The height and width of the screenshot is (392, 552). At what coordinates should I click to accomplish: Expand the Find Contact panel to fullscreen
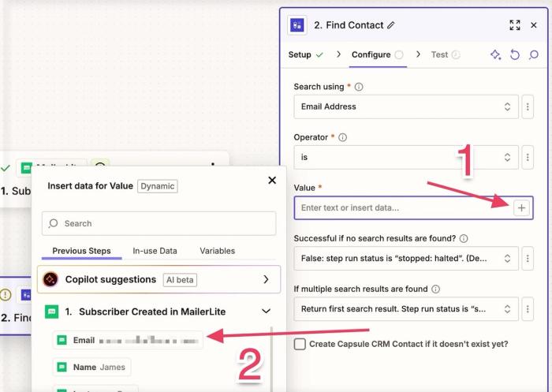coord(515,25)
